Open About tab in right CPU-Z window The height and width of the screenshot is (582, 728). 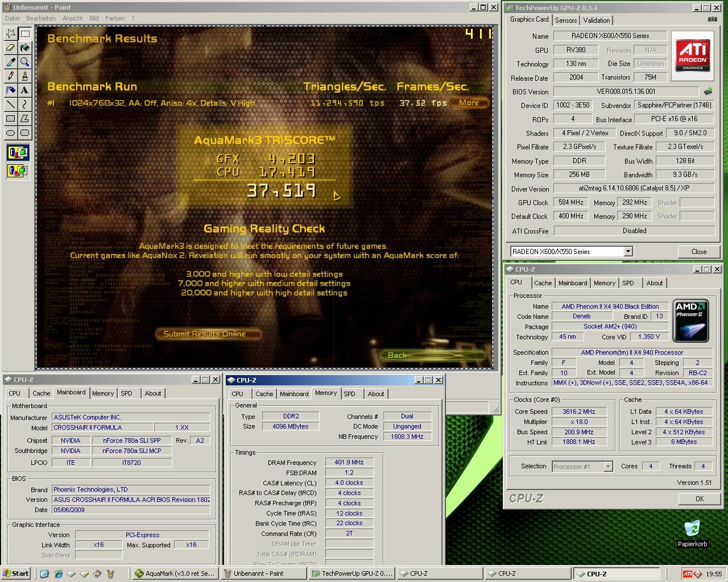(x=654, y=283)
